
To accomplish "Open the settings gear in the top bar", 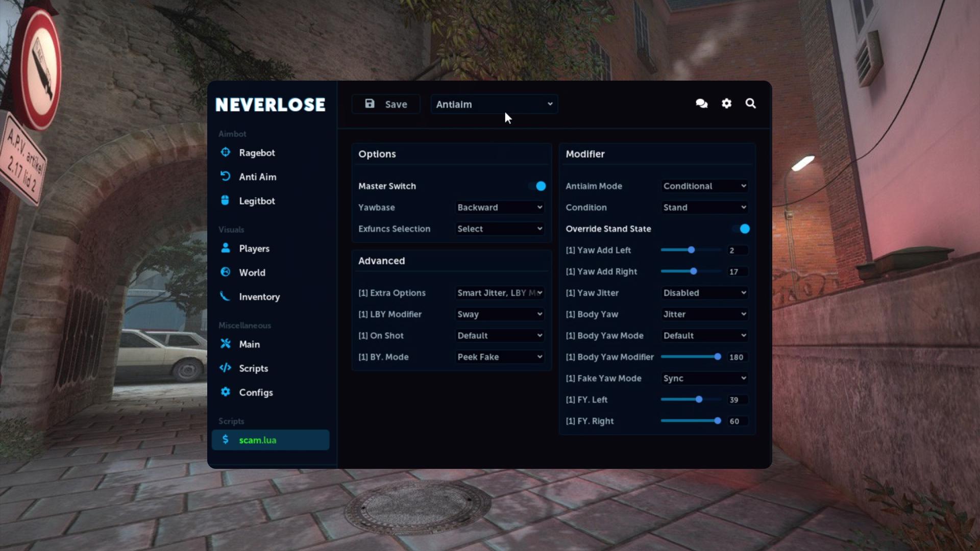I will pos(726,104).
